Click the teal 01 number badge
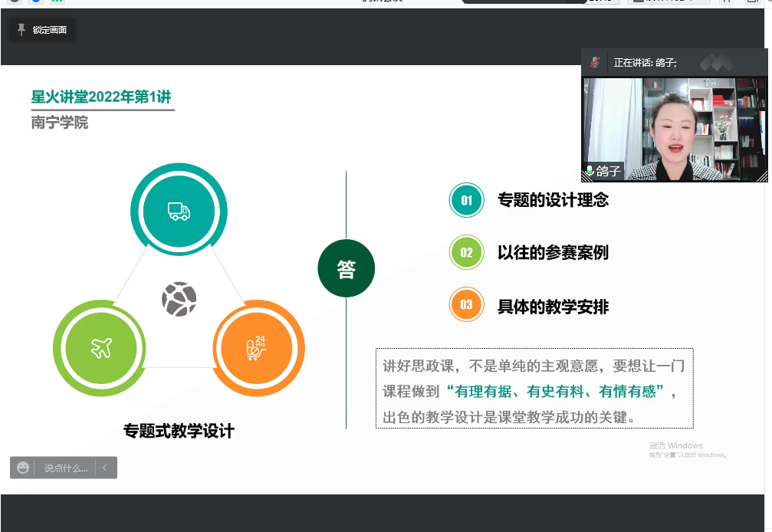The height and width of the screenshot is (532, 772). click(x=466, y=201)
